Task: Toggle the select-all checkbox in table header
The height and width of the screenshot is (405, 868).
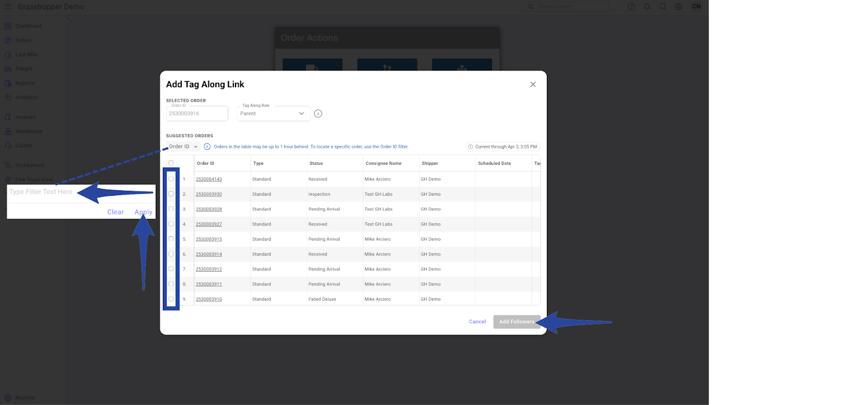Action: tap(171, 163)
